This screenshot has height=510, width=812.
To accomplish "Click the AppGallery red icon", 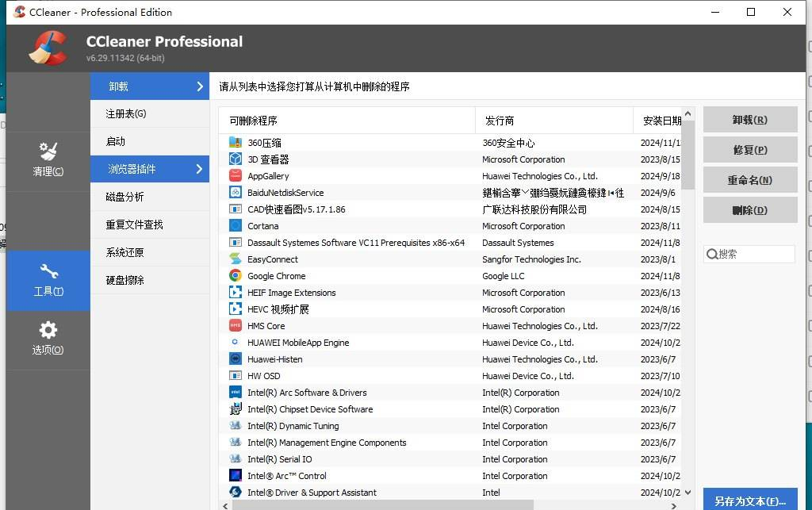I will 236,176.
